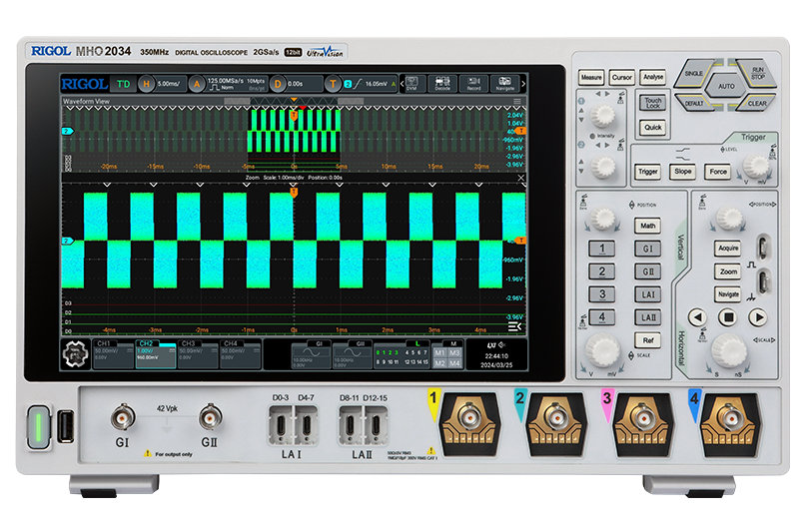Enable channel 3 with front-panel button
This screenshot has width=799, height=532.
(x=601, y=294)
